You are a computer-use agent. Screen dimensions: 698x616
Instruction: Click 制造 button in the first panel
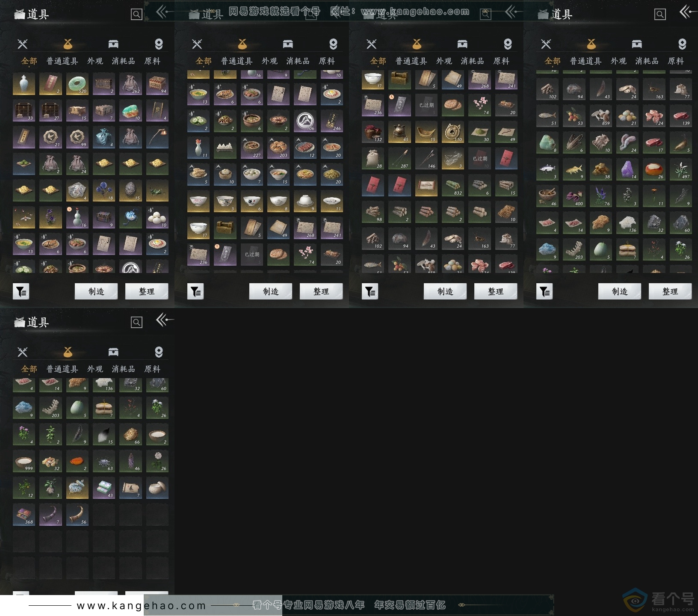[x=96, y=291]
